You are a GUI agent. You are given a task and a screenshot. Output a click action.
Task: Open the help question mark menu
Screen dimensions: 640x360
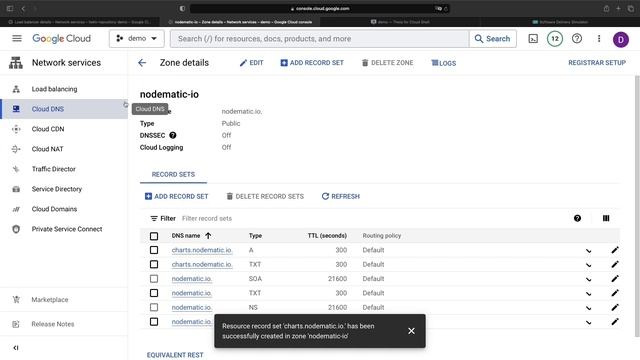click(x=577, y=39)
